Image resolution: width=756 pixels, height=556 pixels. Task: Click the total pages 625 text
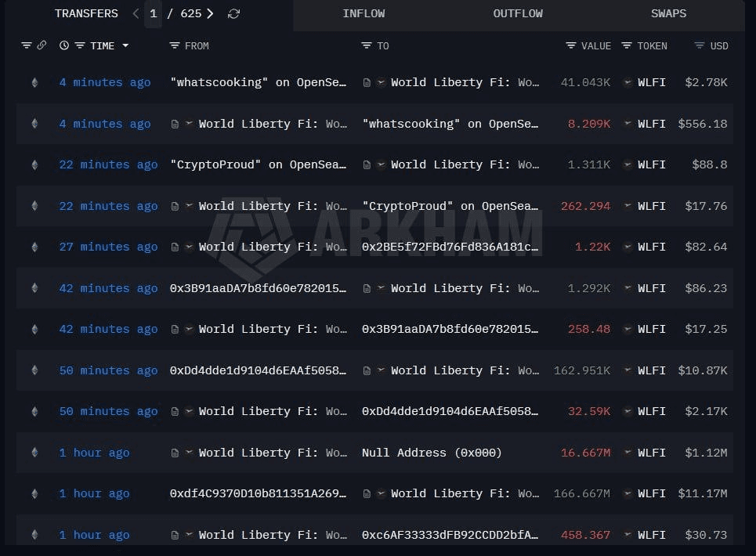tap(191, 13)
